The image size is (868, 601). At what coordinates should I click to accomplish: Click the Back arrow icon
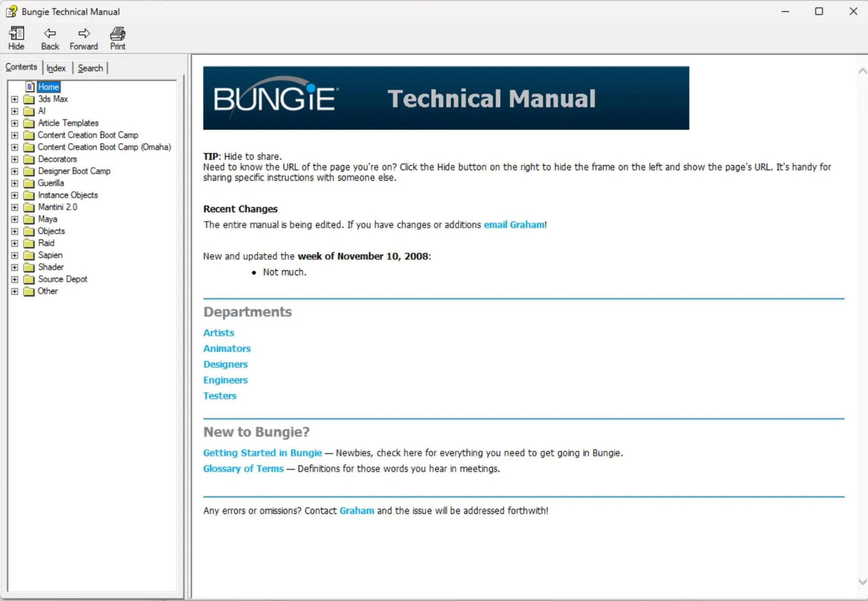(x=50, y=34)
